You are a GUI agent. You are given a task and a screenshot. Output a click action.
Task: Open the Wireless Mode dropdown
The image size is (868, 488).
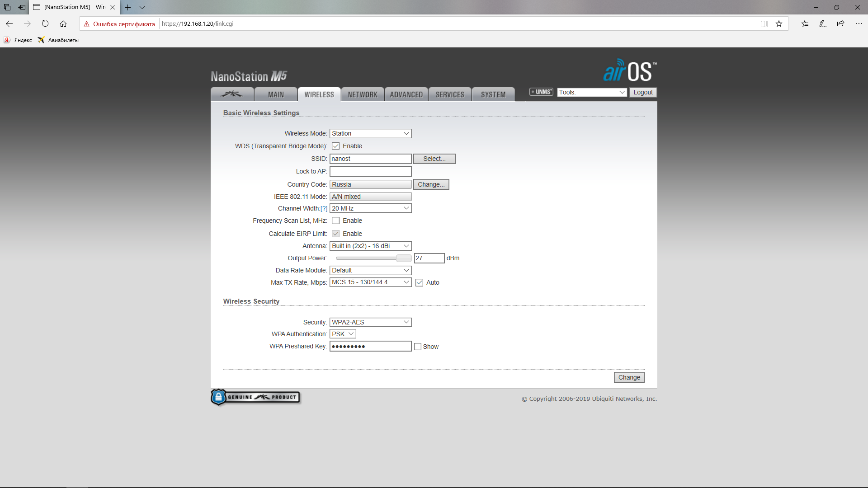[370, 133]
